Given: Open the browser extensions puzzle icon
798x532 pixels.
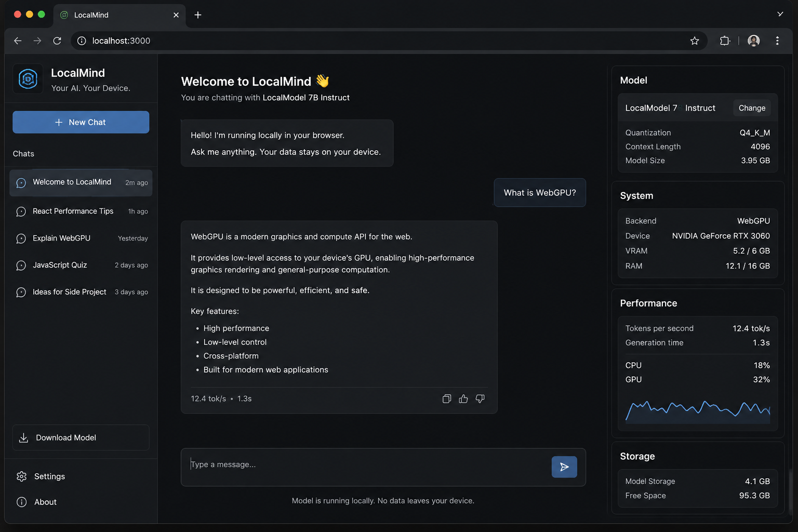Looking at the screenshot, I should [x=725, y=41].
